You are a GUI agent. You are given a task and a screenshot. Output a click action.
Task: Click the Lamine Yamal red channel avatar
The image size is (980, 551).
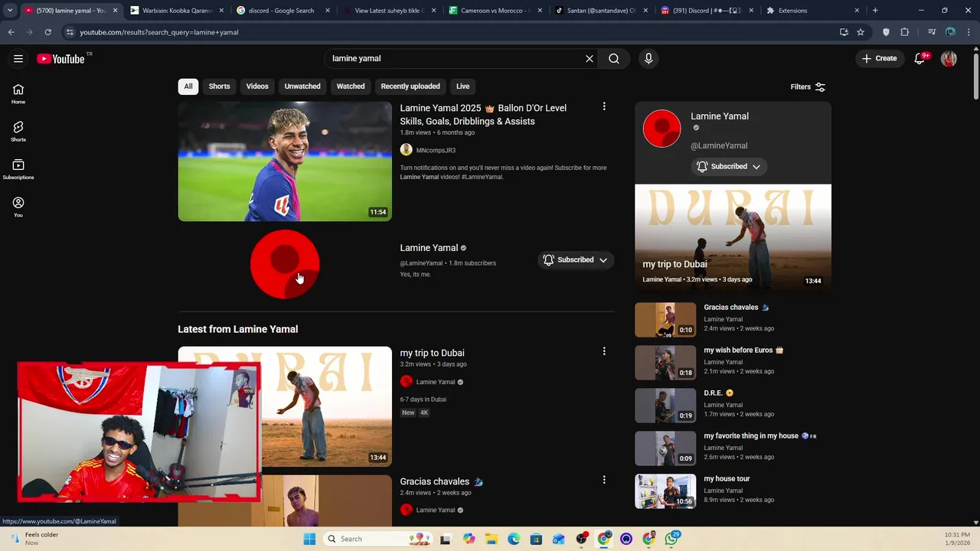(x=285, y=264)
